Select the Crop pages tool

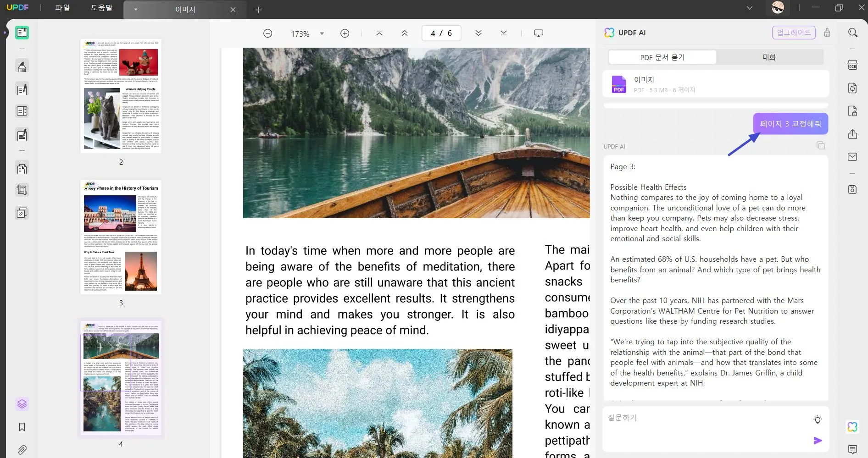22,190
